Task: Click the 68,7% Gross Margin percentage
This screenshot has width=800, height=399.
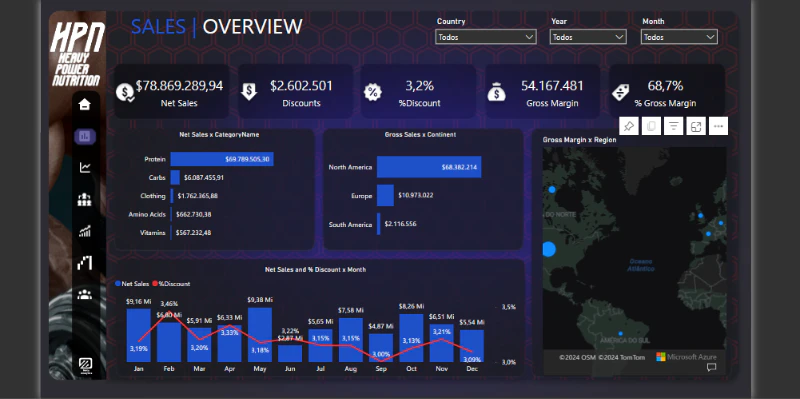Action: [x=665, y=86]
